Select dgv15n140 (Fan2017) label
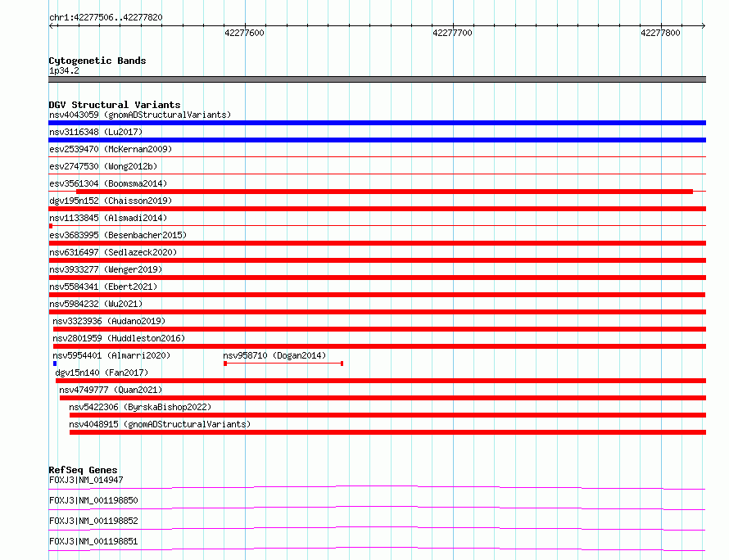 point(102,373)
